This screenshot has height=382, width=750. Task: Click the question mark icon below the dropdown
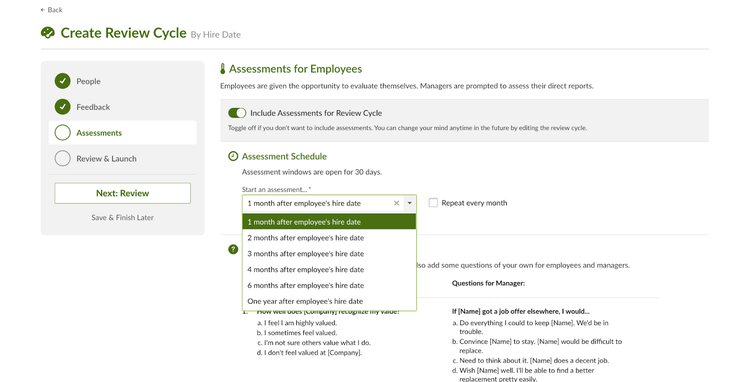click(233, 249)
